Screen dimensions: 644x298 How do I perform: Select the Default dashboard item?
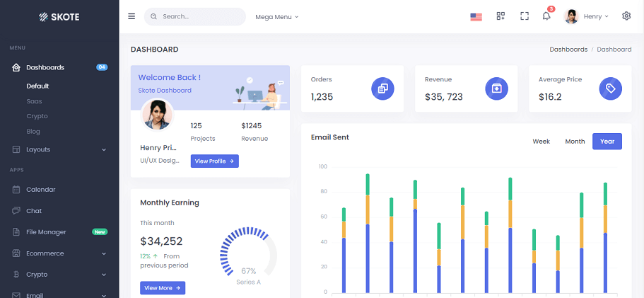37,86
